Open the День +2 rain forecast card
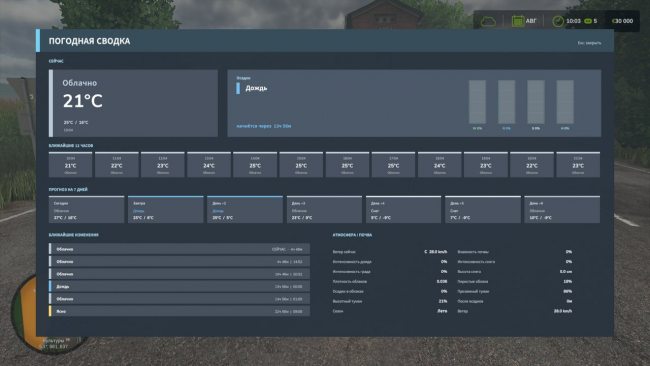This screenshot has width=650, height=366. (245, 210)
